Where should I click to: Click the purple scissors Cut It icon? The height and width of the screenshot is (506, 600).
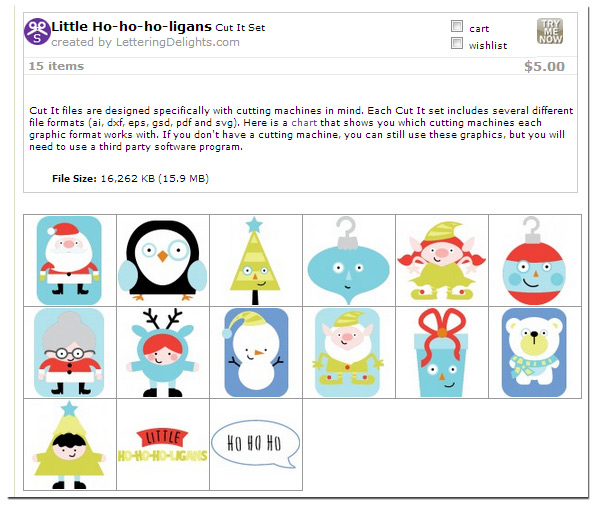click(37, 31)
